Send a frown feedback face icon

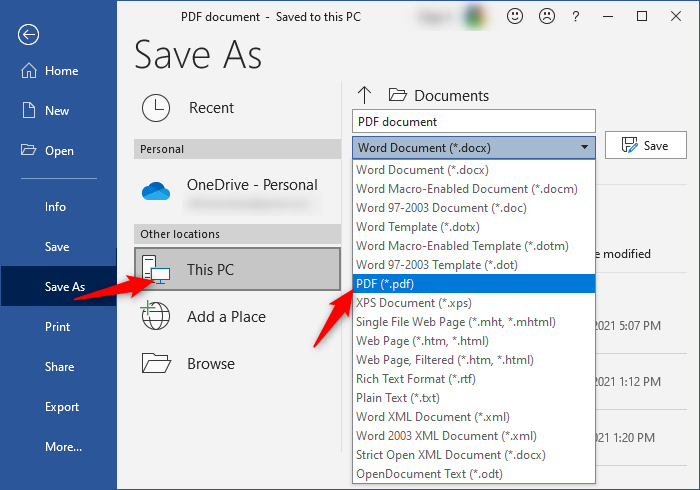(x=547, y=17)
